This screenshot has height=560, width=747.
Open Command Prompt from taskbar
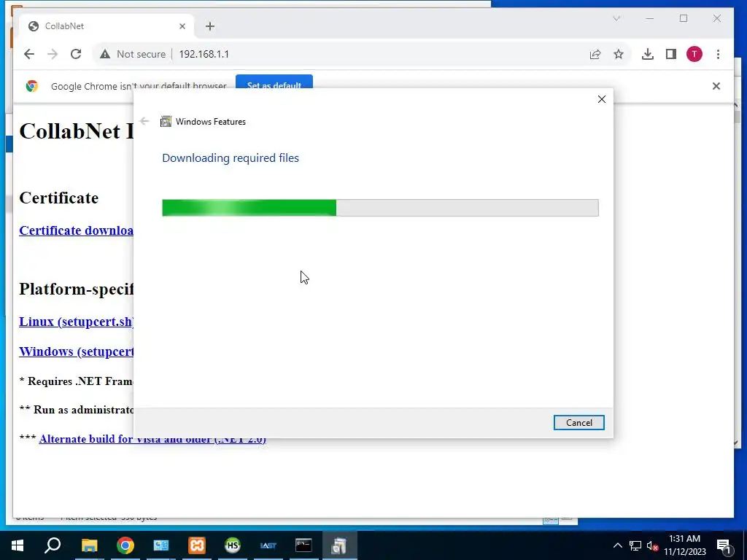pos(303,545)
